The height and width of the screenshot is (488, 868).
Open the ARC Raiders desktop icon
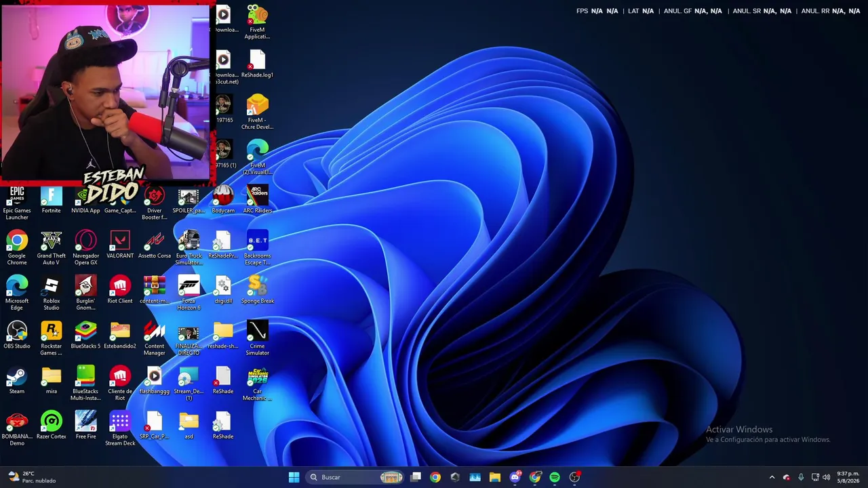pyautogui.click(x=258, y=200)
